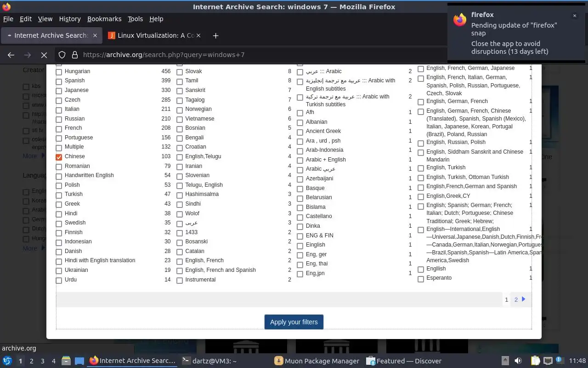Click the site security shield icon
The height and width of the screenshot is (368, 588).
pos(62,55)
